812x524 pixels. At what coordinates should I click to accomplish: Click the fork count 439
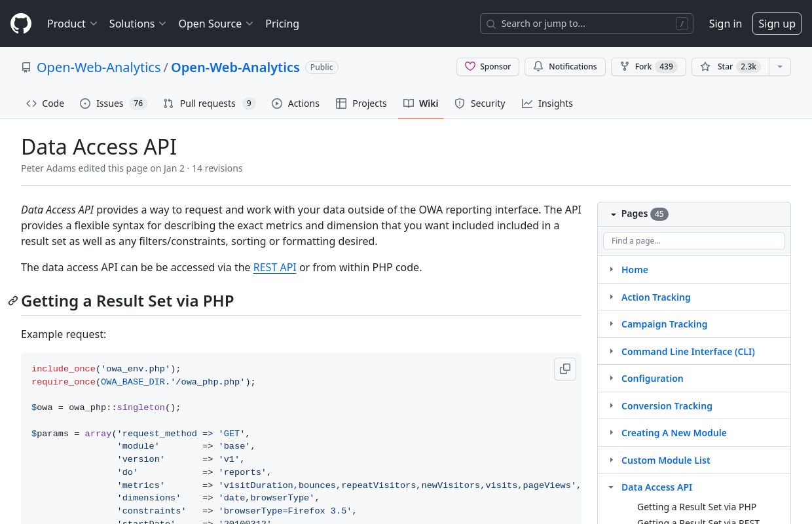tap(667, 67)
